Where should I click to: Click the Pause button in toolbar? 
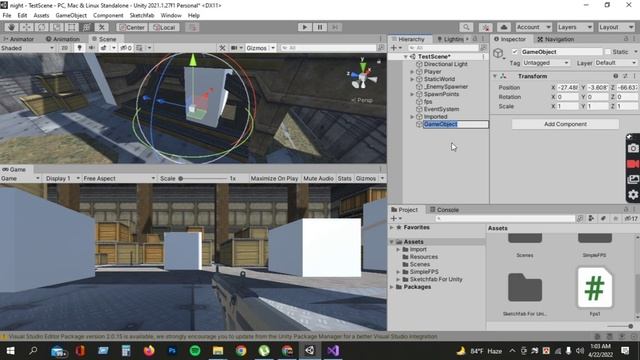pyautogui.click(x=320, y=27)
